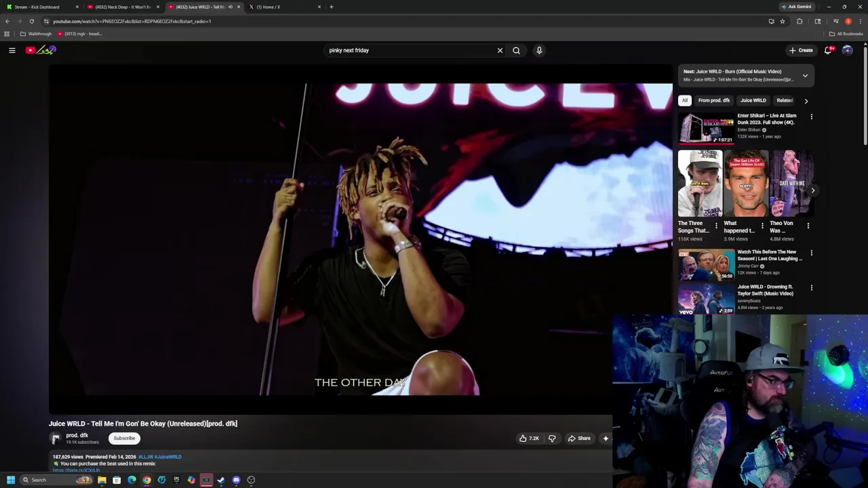This screenshot has height=488, width=868.
Task: Open options for The Three Songs short
Action: 716,226
